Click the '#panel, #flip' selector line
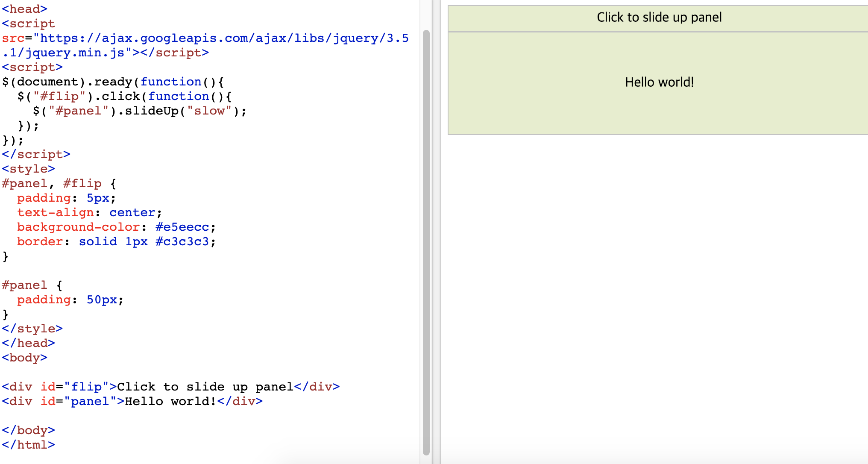868x464 pixels. (59, 184)
